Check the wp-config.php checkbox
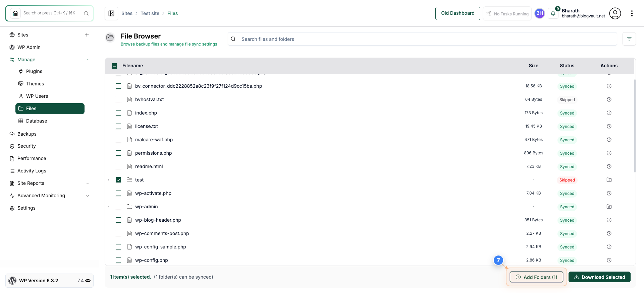Viewport: 644px width, 293px height. 118,260
